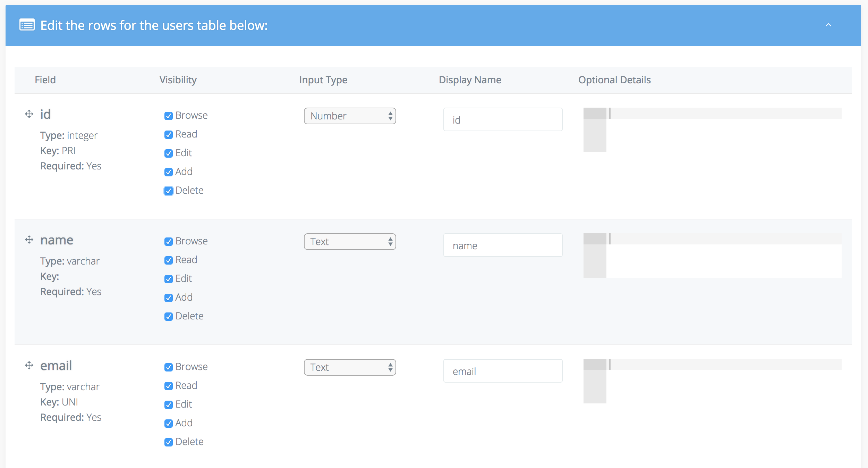Uncheck Browse visibility for email field
This screenshot has width=868, height=468.
click(x=169, y=367)
